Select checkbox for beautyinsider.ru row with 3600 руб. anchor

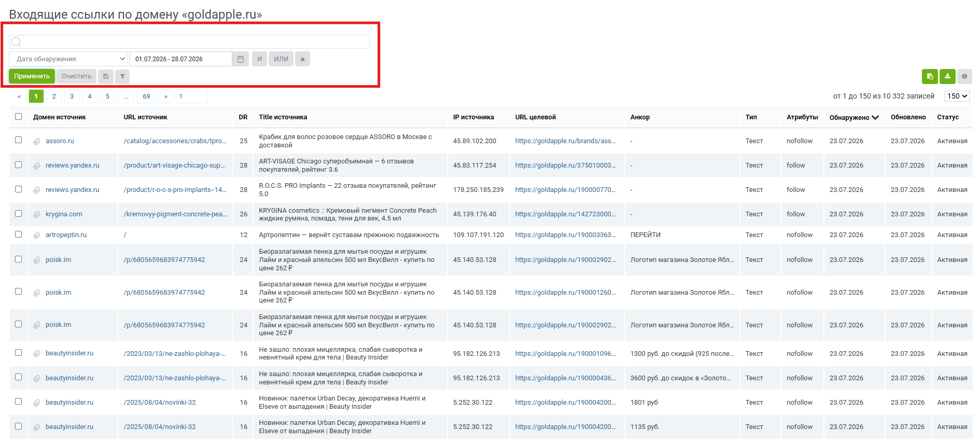19,377
